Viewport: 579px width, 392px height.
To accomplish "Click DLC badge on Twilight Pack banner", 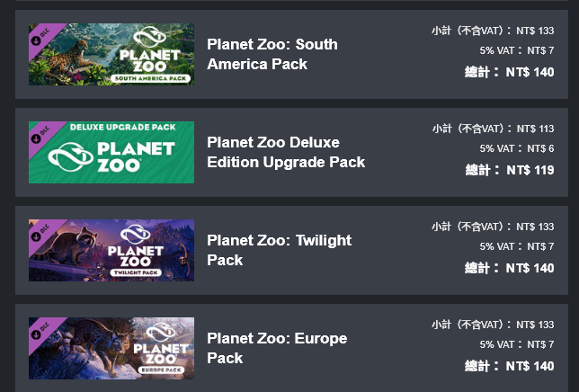I will [x=40, y=233].
